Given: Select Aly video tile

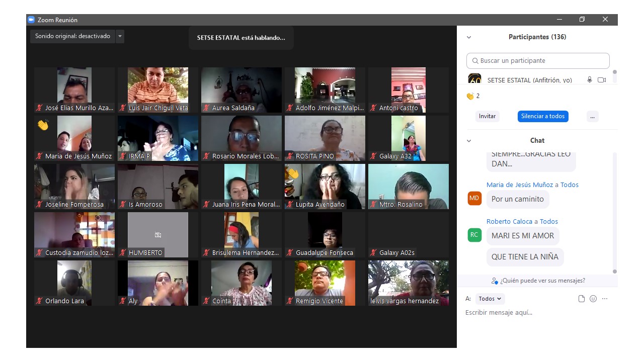Looking at the screenshot, I should [158, 283].
